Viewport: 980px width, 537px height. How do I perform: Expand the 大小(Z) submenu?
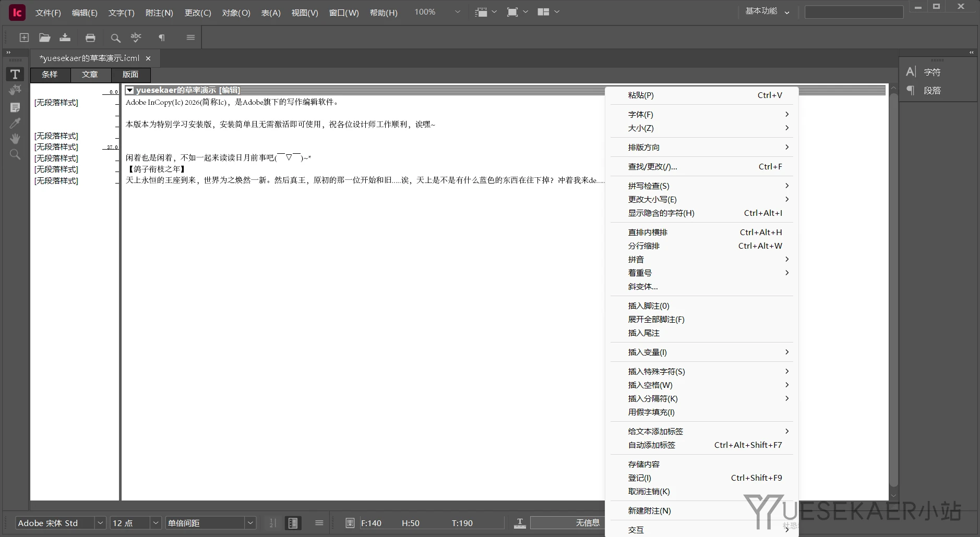point(702,128)
